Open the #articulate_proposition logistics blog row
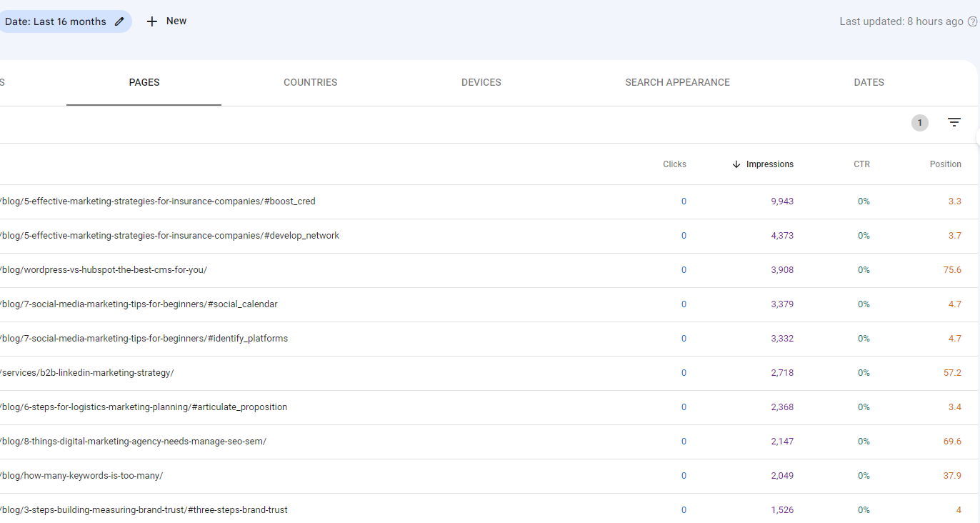 [x=489, y=407]
